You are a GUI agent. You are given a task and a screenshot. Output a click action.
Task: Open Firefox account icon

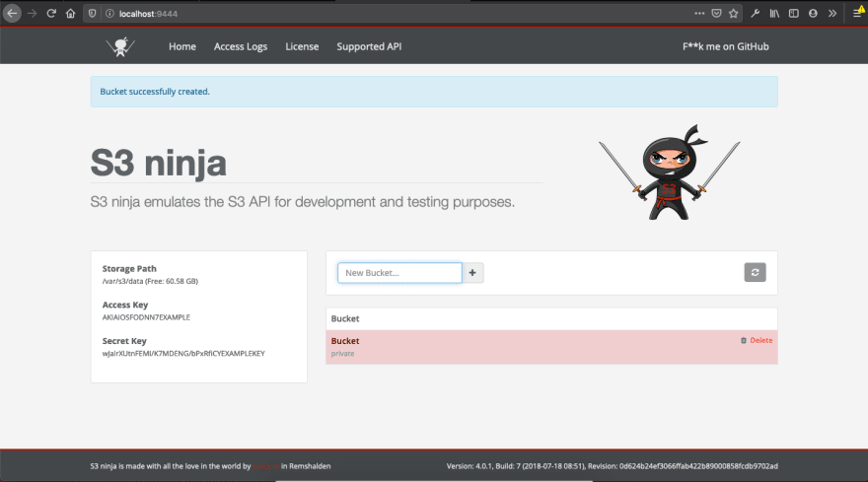[813, 13]
